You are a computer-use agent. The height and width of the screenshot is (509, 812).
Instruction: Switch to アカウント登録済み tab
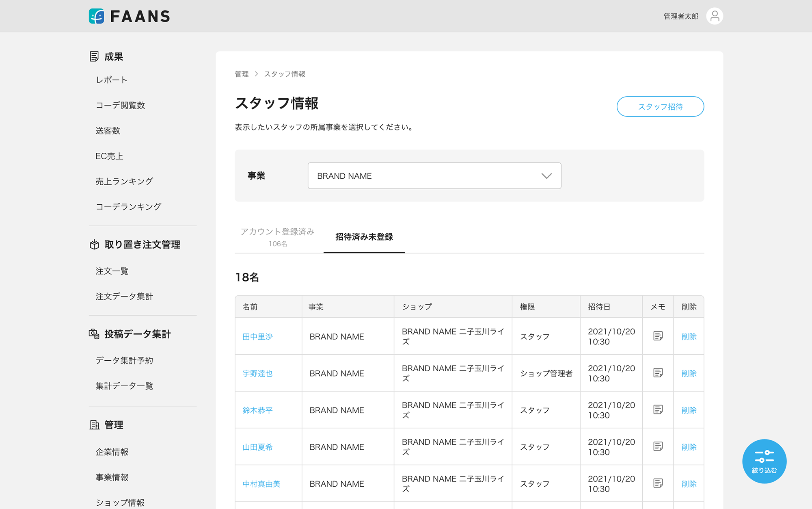tap(278, 236)
